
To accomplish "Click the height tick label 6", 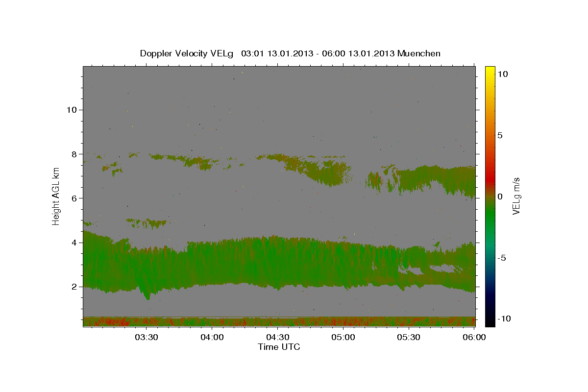I will [74, 198].
